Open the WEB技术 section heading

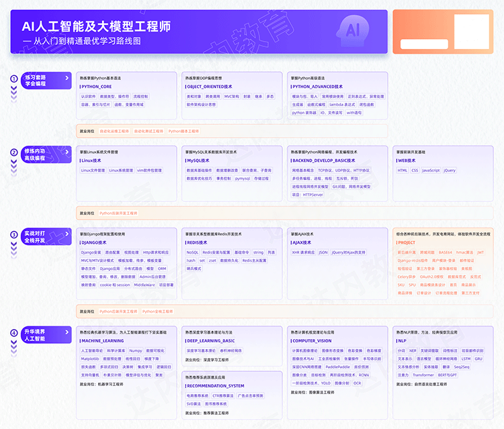tap(406, 160)
